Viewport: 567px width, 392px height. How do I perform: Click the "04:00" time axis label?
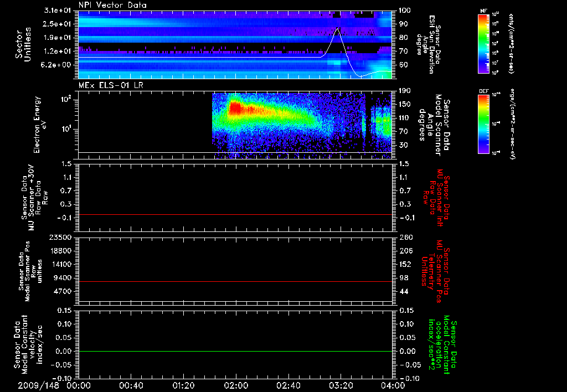pyautogui.click(x=393, y=385)
